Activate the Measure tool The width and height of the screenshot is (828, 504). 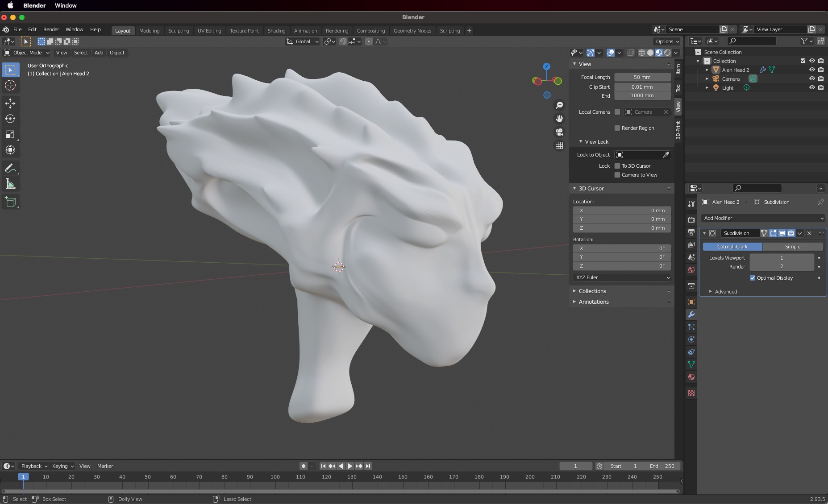pyautogui.click(x=10, y=184)
